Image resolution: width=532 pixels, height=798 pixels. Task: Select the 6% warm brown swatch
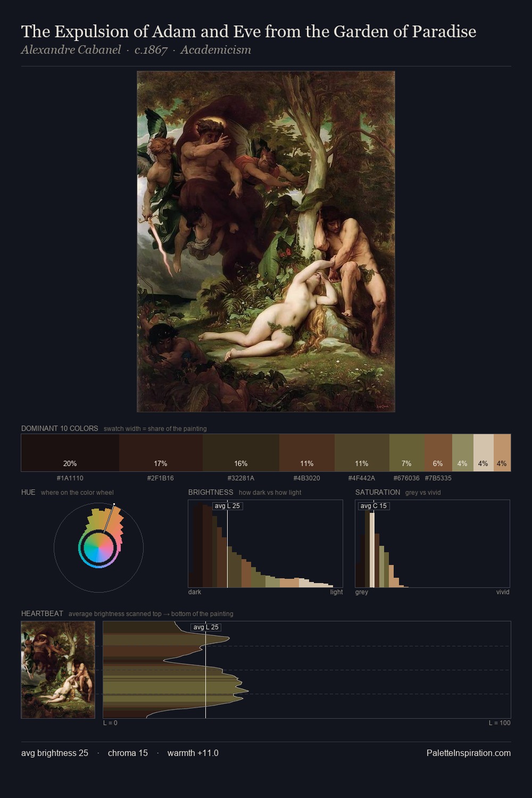point(438,453)
